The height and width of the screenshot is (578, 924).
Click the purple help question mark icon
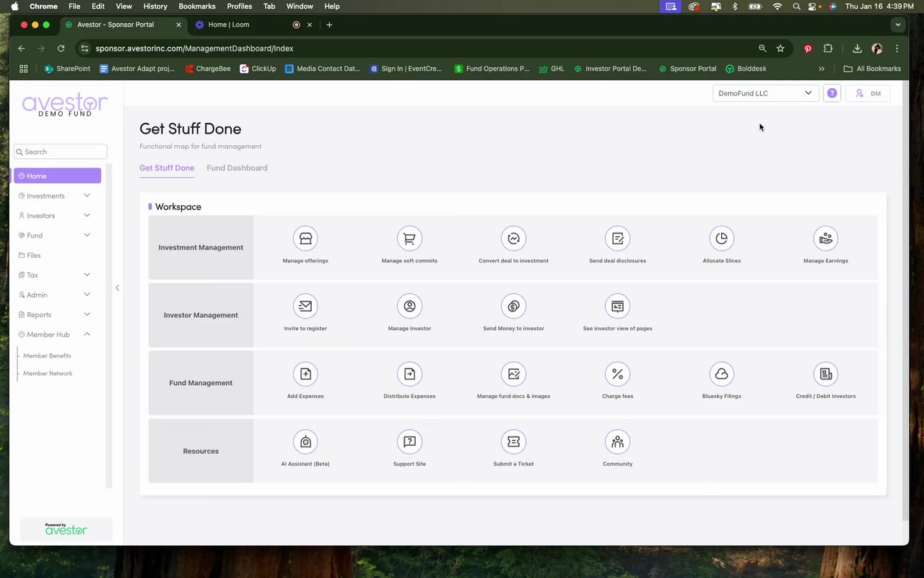coord(832,93)
